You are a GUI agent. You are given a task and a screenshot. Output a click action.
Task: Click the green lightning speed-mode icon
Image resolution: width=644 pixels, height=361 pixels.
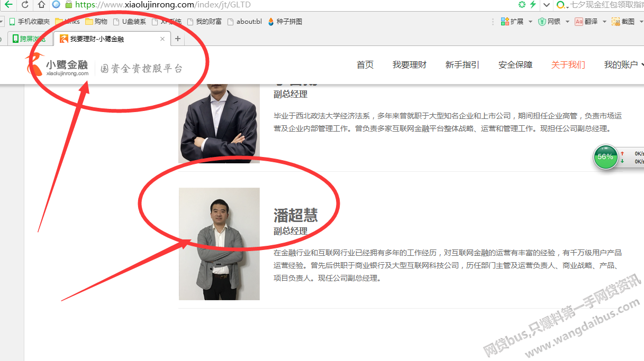click(533, 4)
